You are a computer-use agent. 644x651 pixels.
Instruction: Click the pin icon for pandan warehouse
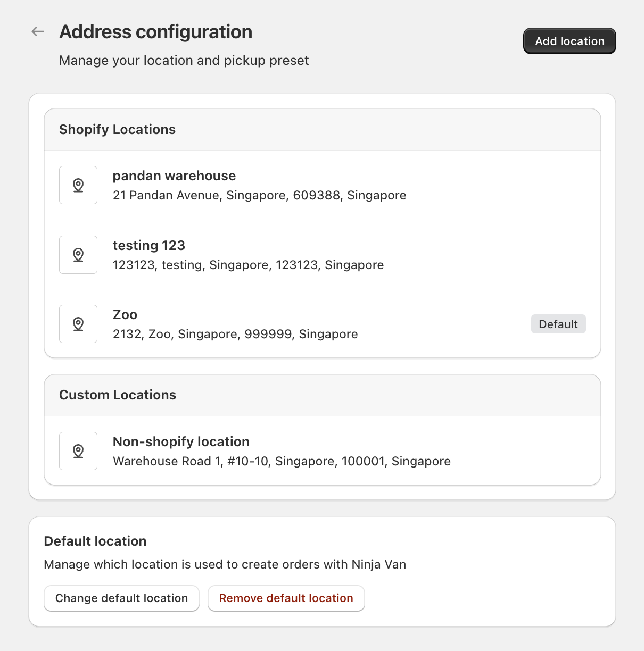click(78, 185)
